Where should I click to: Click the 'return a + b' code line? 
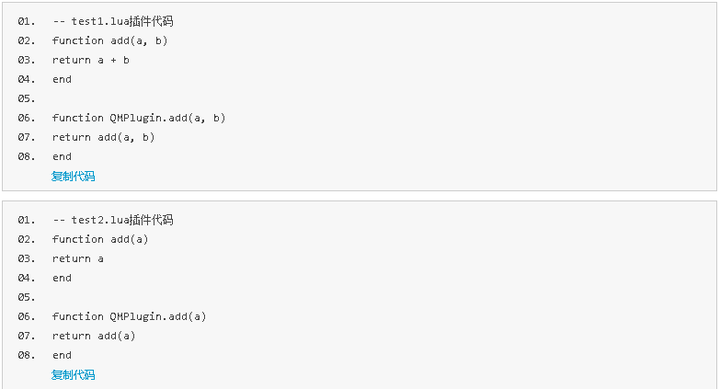click(x=90, y=60)
